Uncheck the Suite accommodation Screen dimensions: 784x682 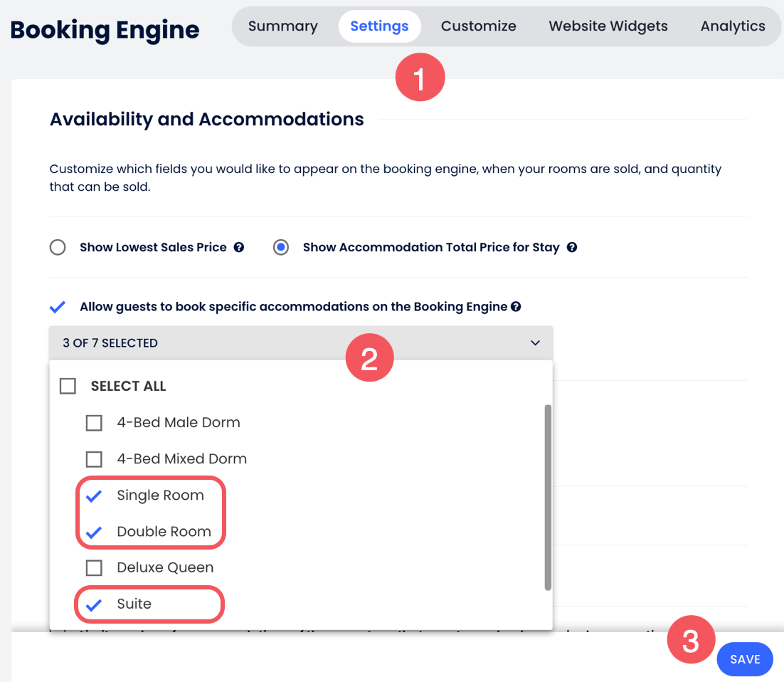[x=94, y=604]
